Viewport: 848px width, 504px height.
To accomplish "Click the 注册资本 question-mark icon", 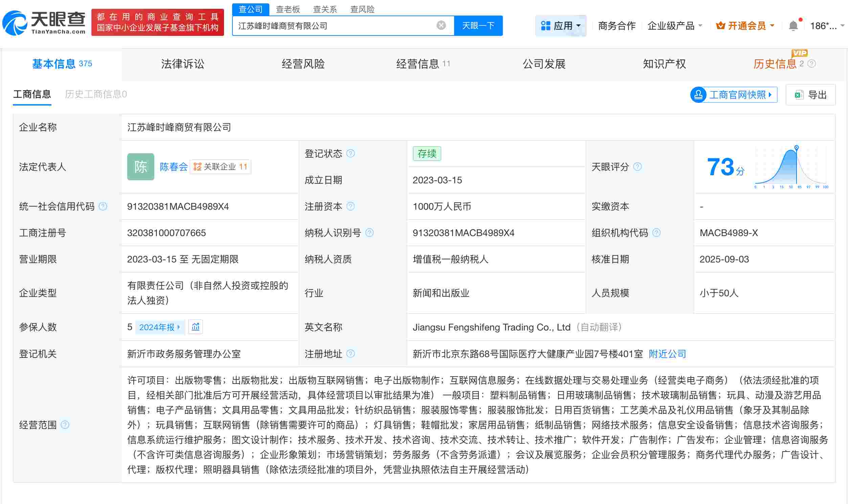I will coord(351,206).
